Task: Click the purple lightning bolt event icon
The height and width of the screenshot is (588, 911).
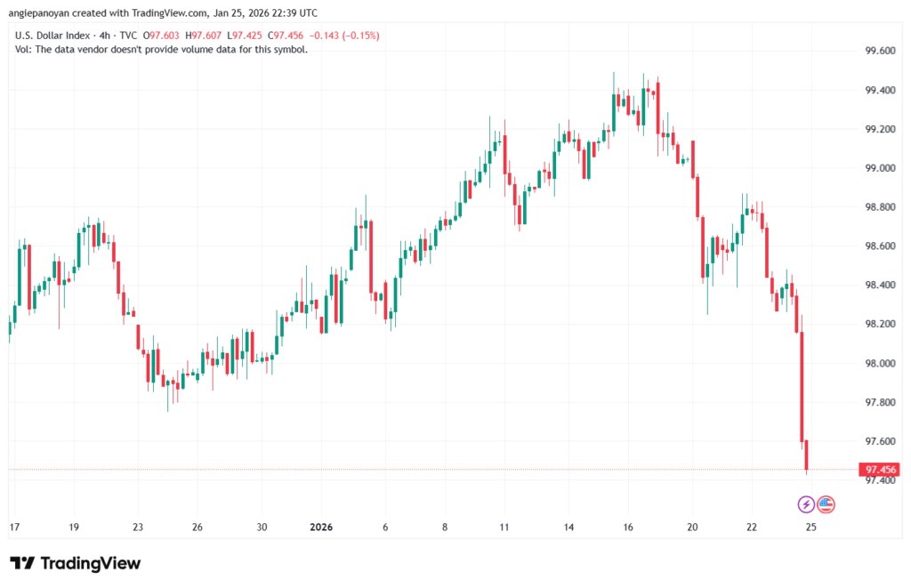Action: (x=806, y=504)
